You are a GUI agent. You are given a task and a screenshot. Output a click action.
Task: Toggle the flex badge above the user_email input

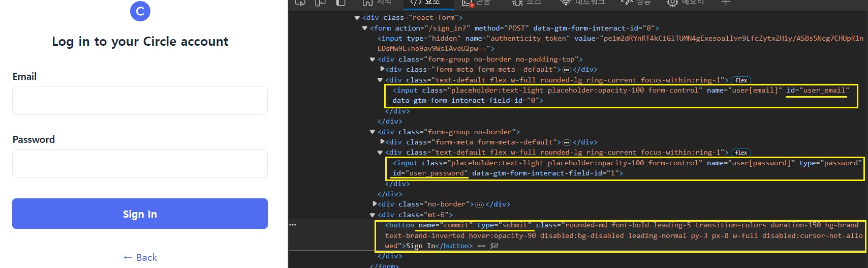coord(741,80)
